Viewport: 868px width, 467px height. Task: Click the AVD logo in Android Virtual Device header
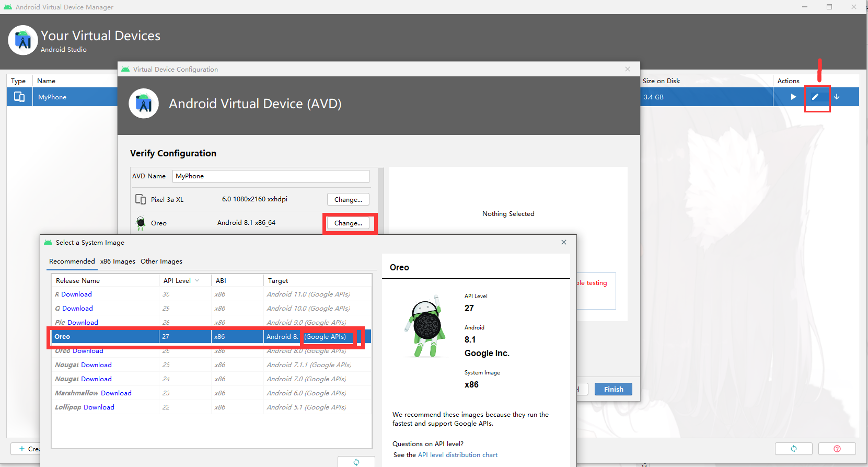point(144,104)
